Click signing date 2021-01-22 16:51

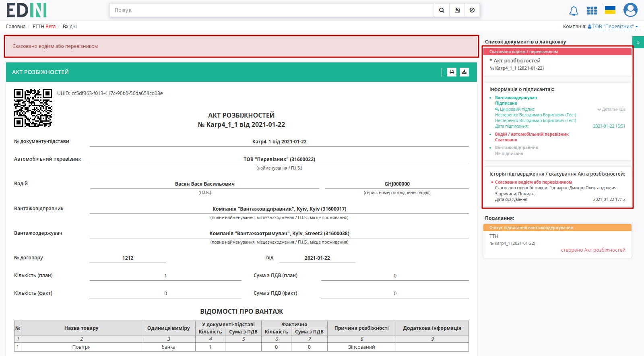609,126
